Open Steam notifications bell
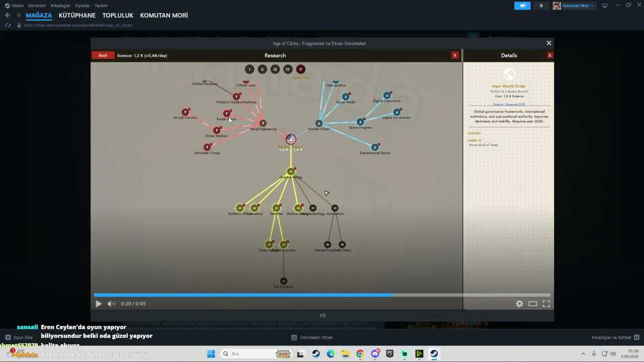Viewport: 644px width, 362px height. click(541, 6)
